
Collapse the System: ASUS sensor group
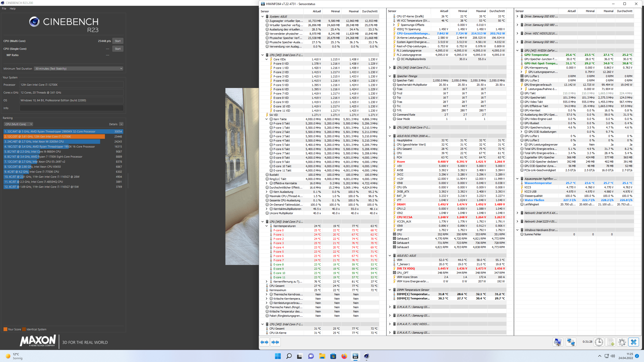(262, 17)
